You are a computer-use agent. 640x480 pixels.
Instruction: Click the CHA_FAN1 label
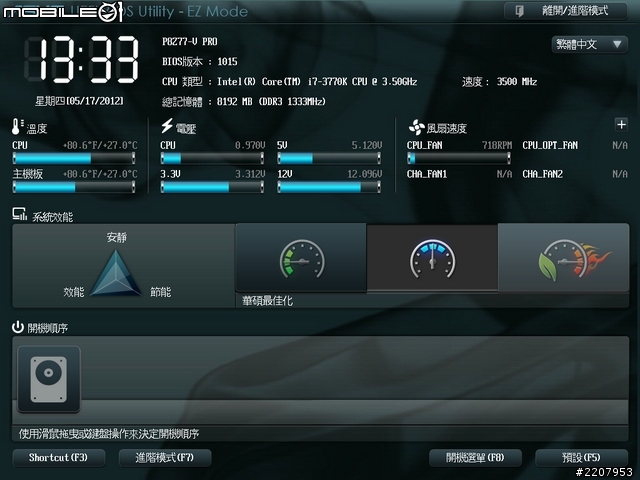[427, 174]
